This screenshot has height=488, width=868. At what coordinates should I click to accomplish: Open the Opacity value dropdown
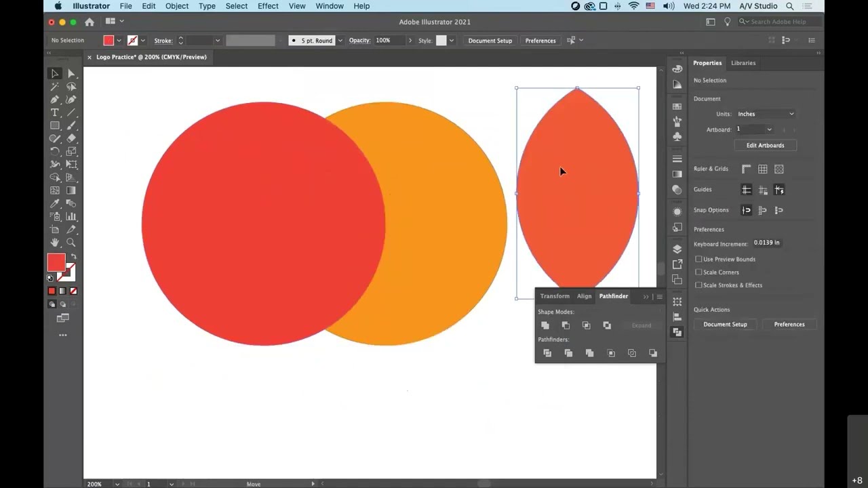pos(410,40)
